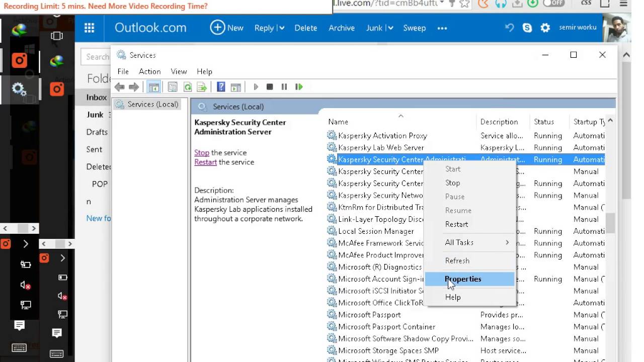Open Skype icon in Outlook header

coord(527,28)
